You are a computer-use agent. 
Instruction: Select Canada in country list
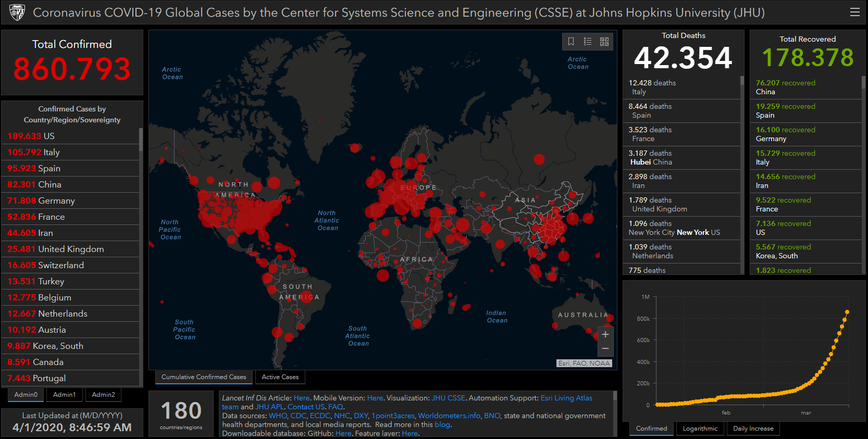pyautogui.click(x=70, y=362)
